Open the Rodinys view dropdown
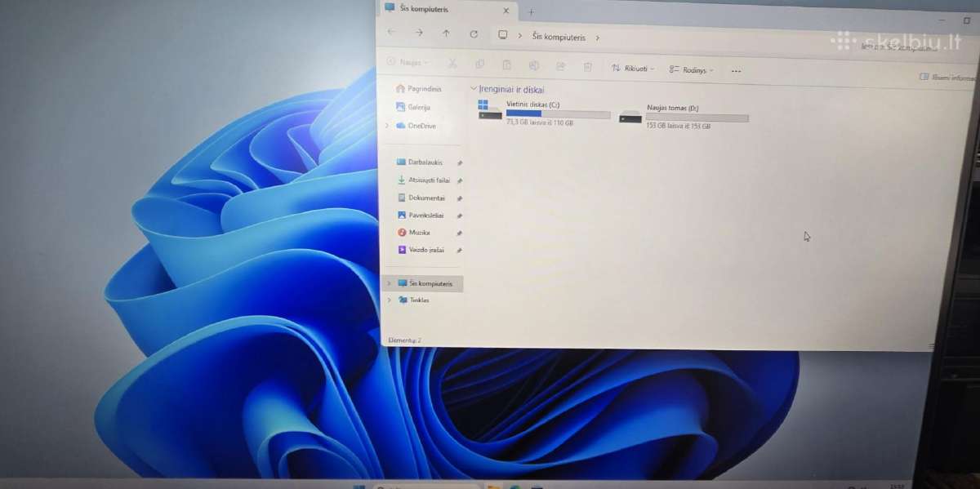 pyautogui.click(x=691, y=70)
